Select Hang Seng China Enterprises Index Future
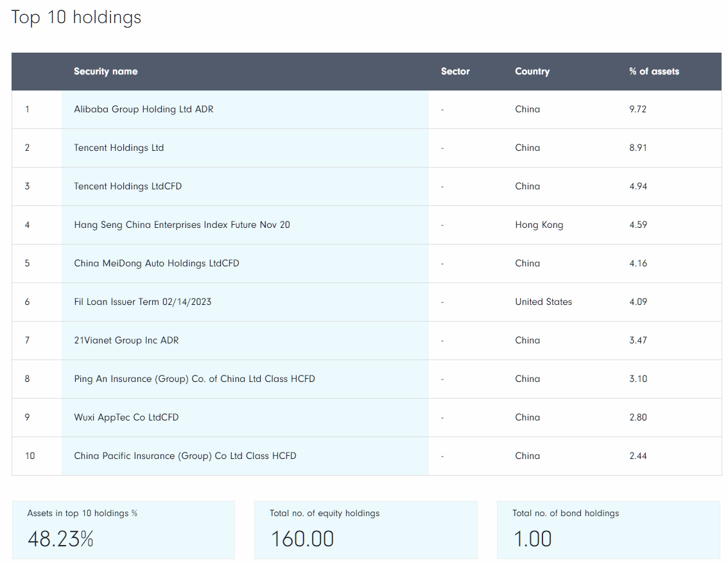Viewport: 728px width, 563px height. 182,225
